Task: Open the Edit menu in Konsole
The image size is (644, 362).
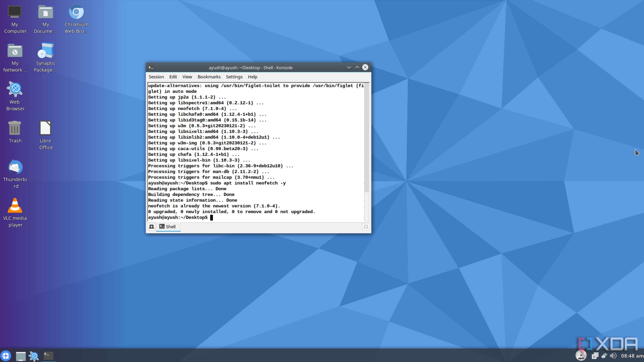Action: point(173,77)
